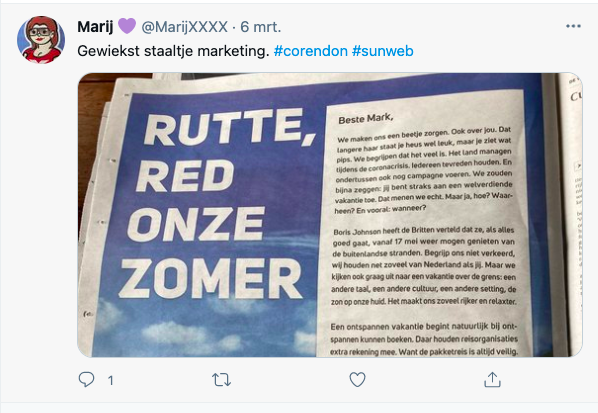Enlarge the photo at the ZOMER headline
The width and height of the screenshot is (598, 413).
[x=212, y=278]
